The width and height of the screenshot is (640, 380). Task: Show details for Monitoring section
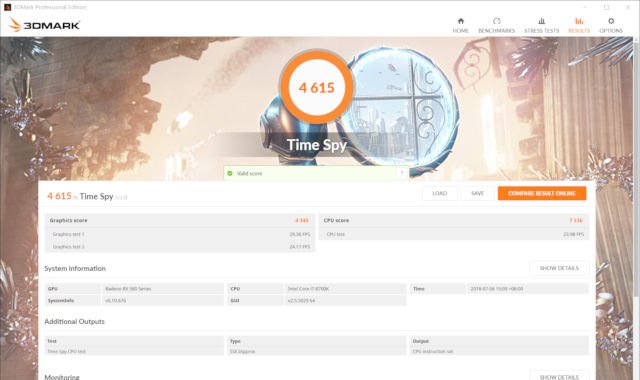(x=559, y=376)
